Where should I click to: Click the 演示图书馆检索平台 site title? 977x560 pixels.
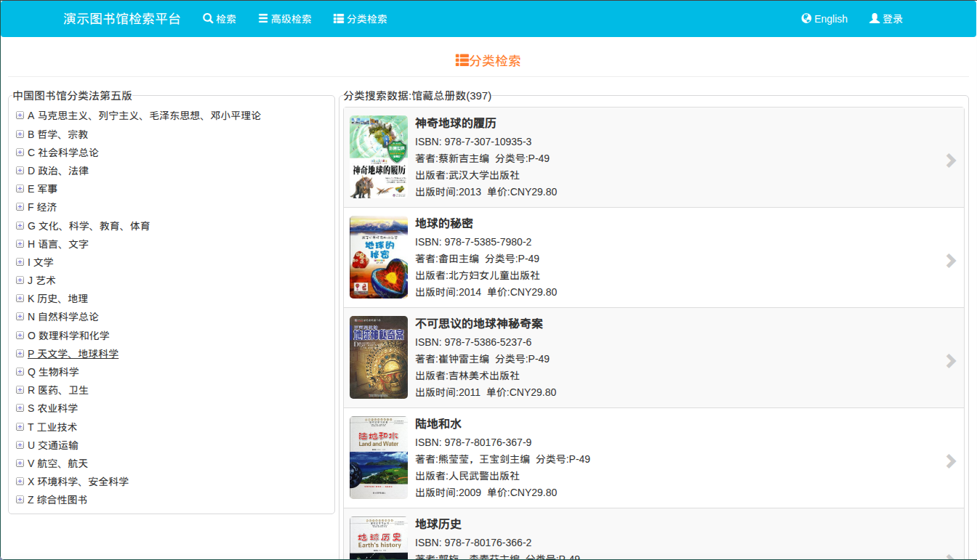(x=122, y=19)
